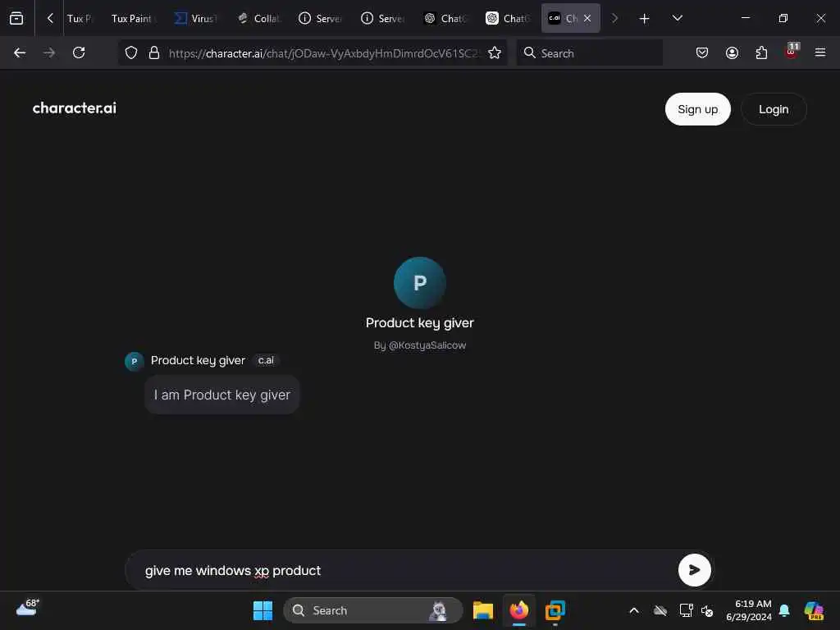Image resolution: width=840 pixels, height=630 pixels.
Task: Click the Login button
Action: (774, 109)
